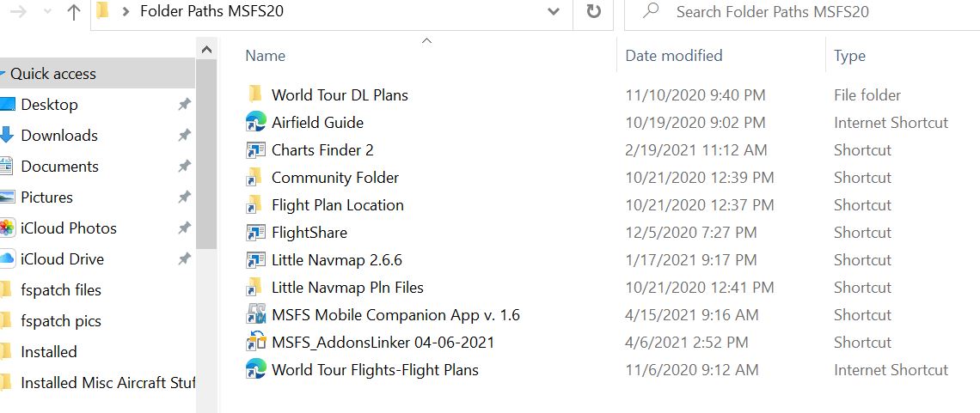Click the FlightShare shortcut icon
Image resolution: width=980 pixels, height=413 pixels.
pos(256,232)
